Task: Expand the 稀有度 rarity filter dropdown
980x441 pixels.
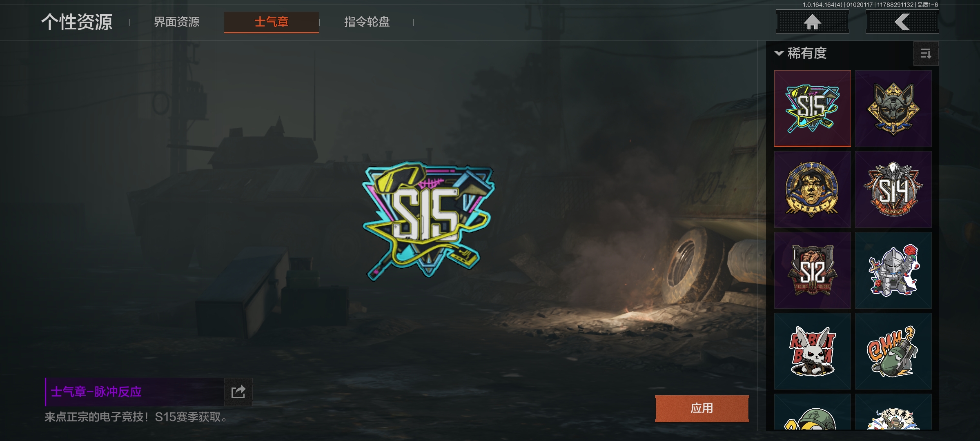Action: tap(800, 53)
